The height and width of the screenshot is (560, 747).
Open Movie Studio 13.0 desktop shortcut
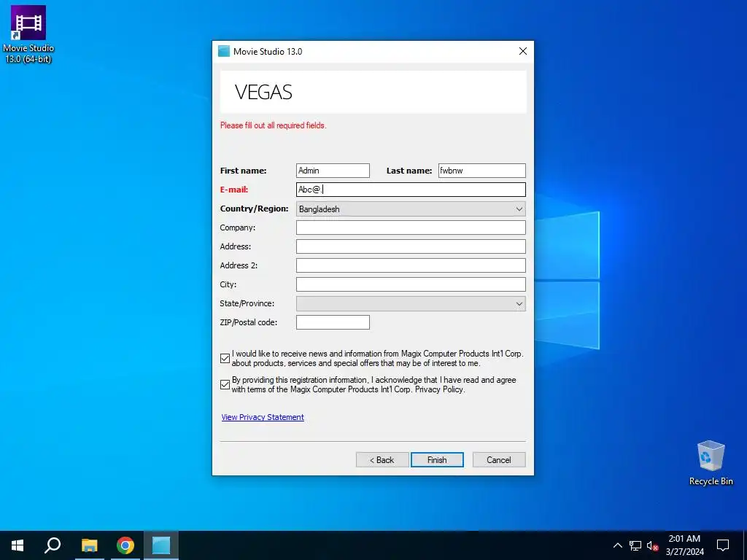point(28,34)
